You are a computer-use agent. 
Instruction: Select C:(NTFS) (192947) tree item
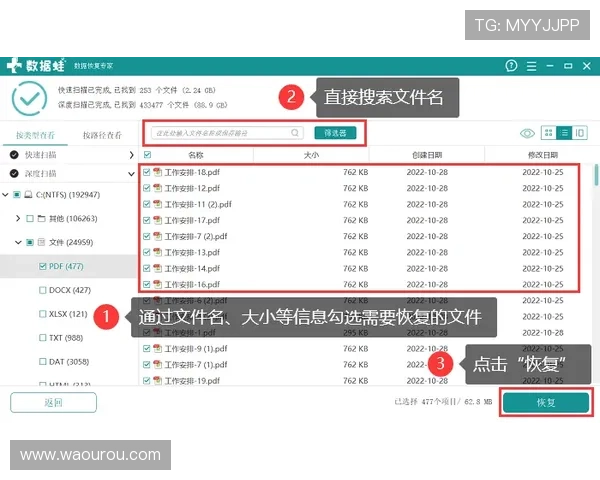(x=68, y=195)
